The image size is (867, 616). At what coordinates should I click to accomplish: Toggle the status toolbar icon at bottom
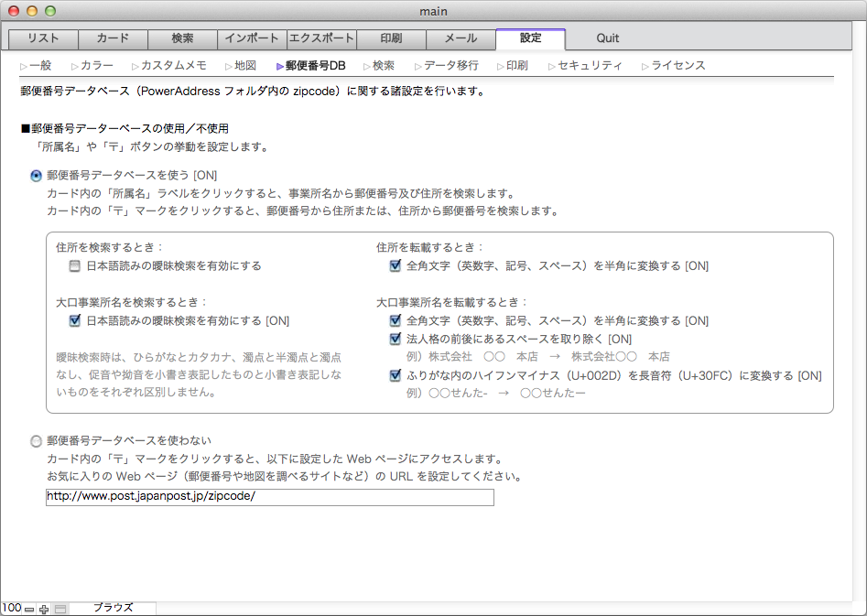point(60,609)
